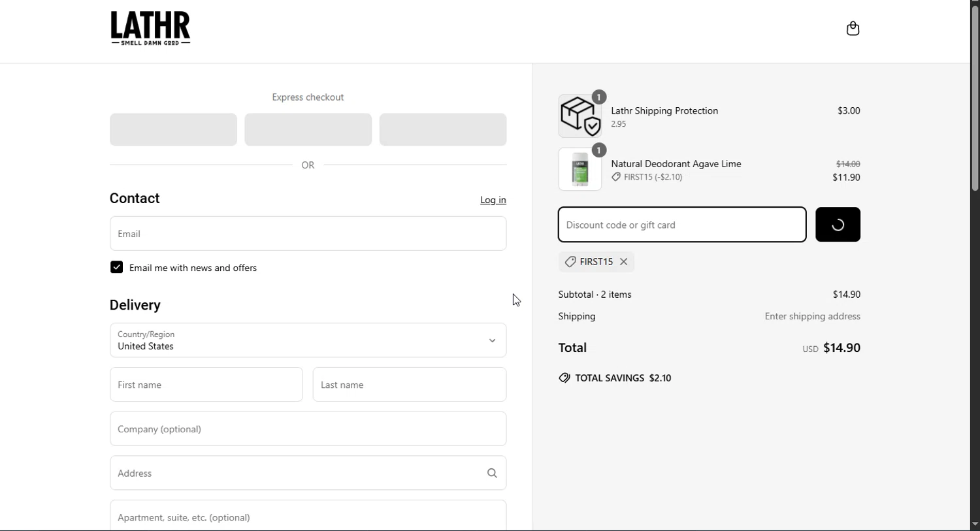This screenshot has height=531, width=980.
Task: Focus the Last name field
Action: [x=410, y=385]
